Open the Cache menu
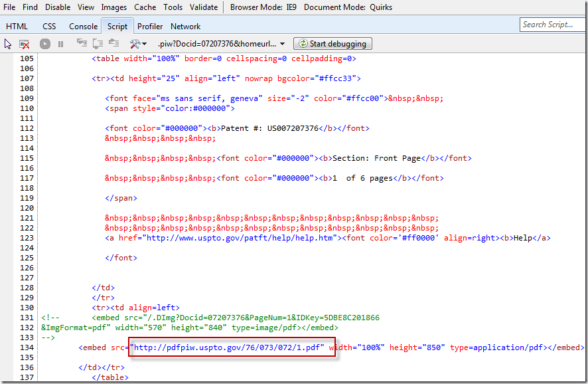Screen dimensions: 588x384 tap(145, 7)
